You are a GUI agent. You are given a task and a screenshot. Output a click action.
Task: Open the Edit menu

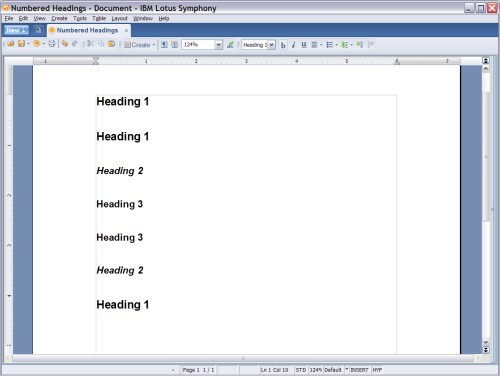coord(23,18)
